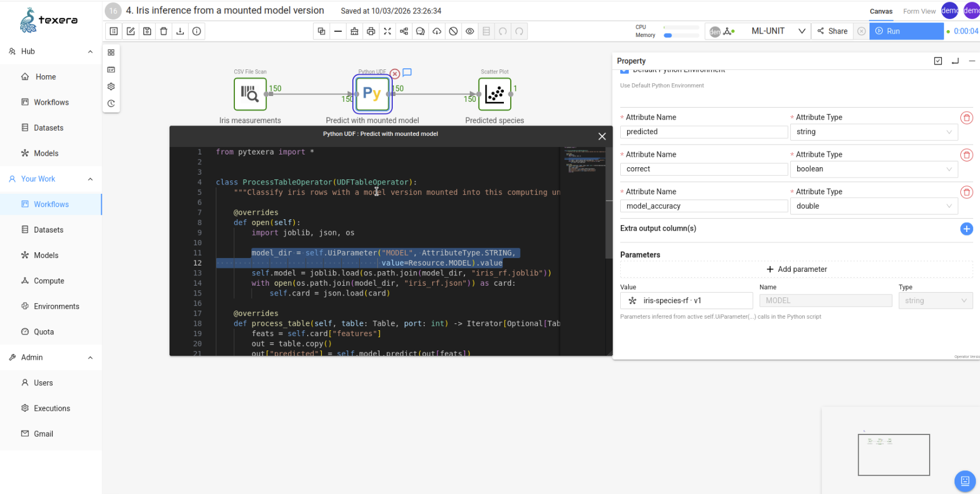Add an extra output column with the plus button
This screenshot has width=980, height=494.
[966, 229]
